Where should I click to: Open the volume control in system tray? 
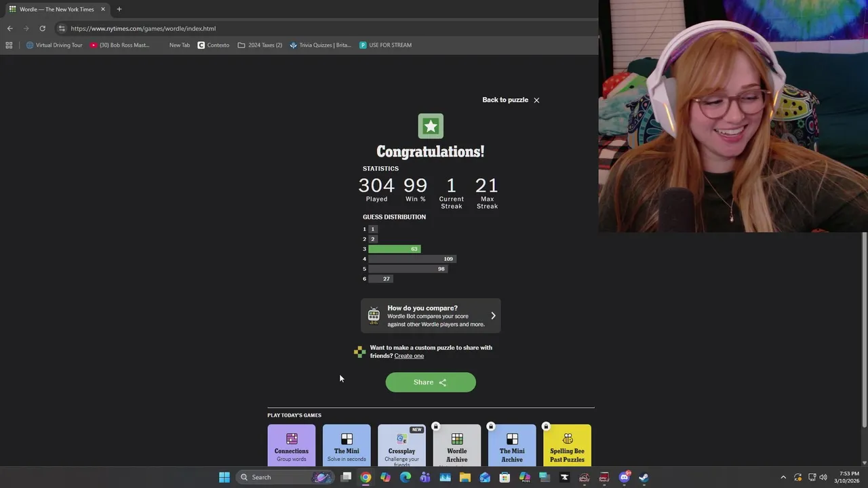click(x=823, y=477)
